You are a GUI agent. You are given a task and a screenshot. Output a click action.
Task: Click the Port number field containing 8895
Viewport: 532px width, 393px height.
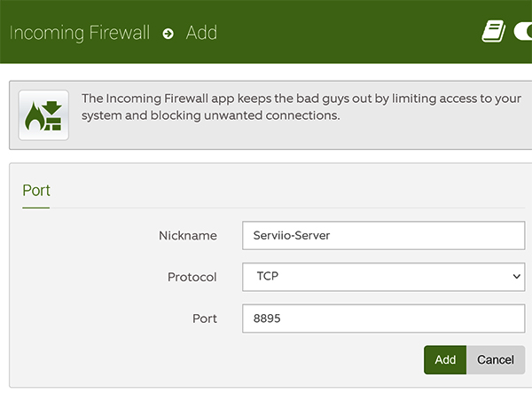pyautogui.click(x=383, y=318)
